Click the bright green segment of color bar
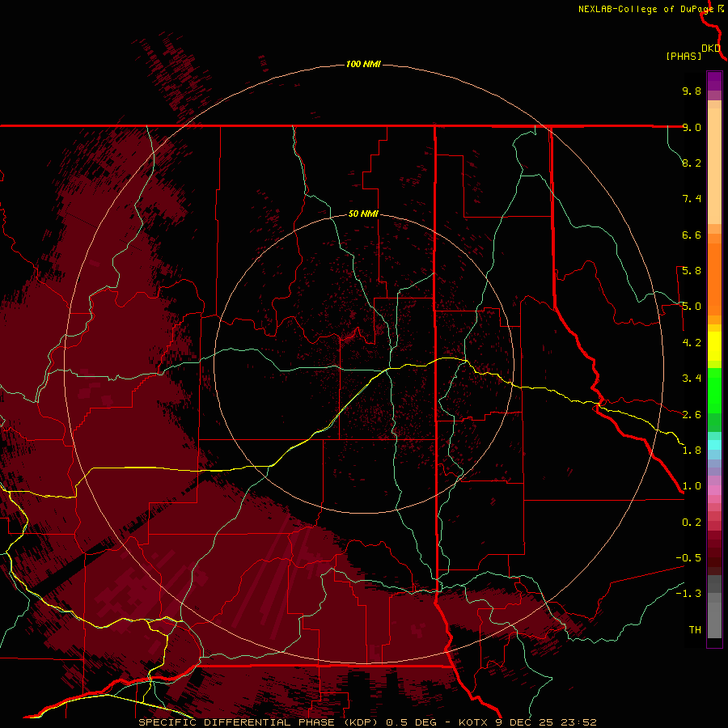 tap(714, 390)
